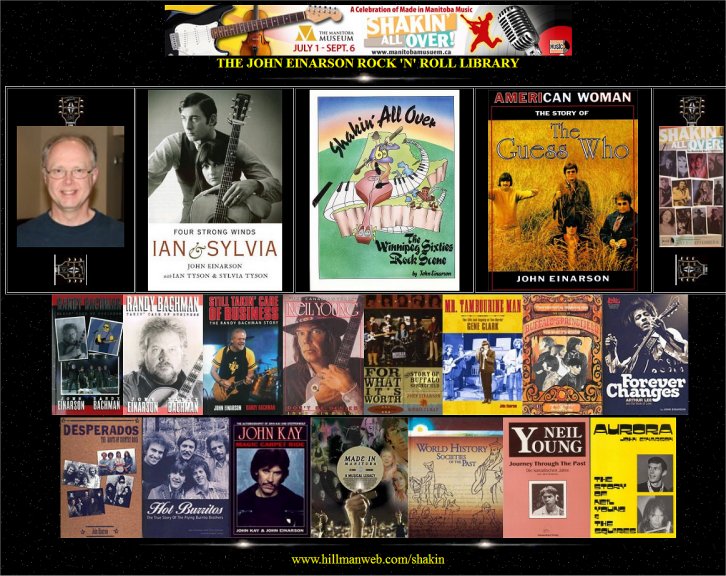This screenshot has height=576, width=726.
Task: Open Randy Bachman cover with photo collage
Action: pyautogui.click(x=88, y=354)
